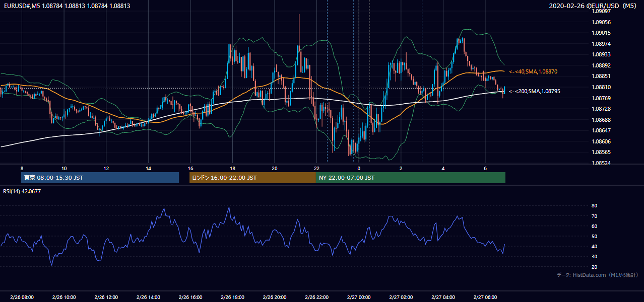The image size is (644, 302).
Task: Click price axis value 1.08892
Action: point(602,65)
